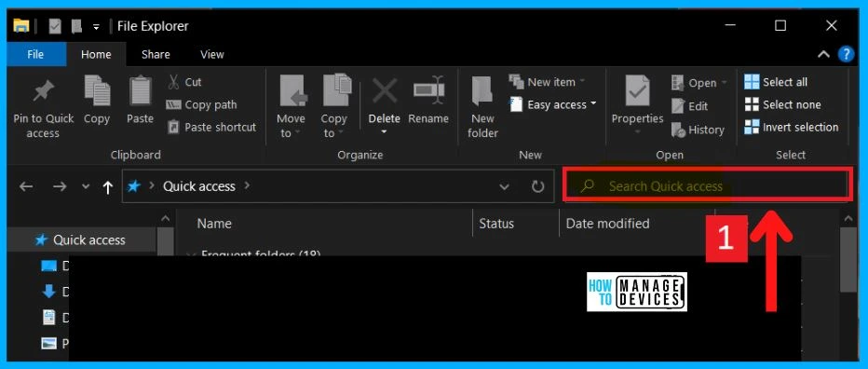Click Select all
The height and width of the screenshot is (369, 868).
point(776,82)
